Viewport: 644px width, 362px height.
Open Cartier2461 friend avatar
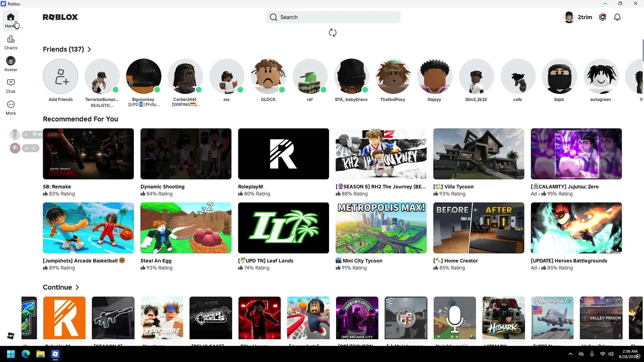click(x=185, y=76)
